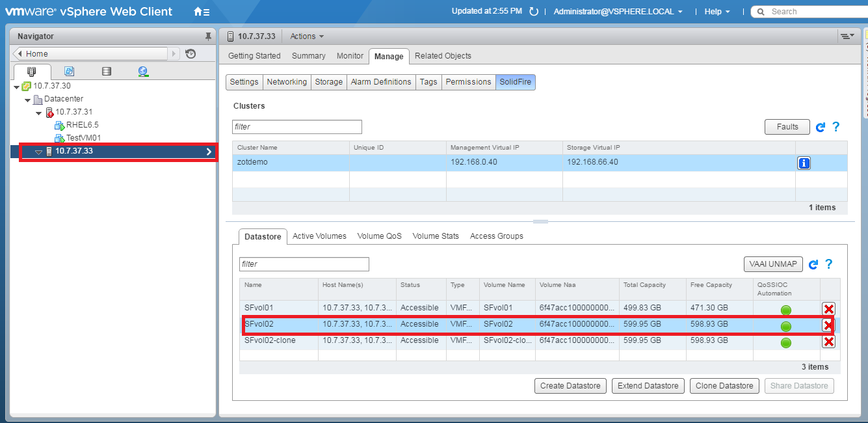Click the arrow on the 10.7.37.33 row
868x423 pixels.
[x=209, y=152]
